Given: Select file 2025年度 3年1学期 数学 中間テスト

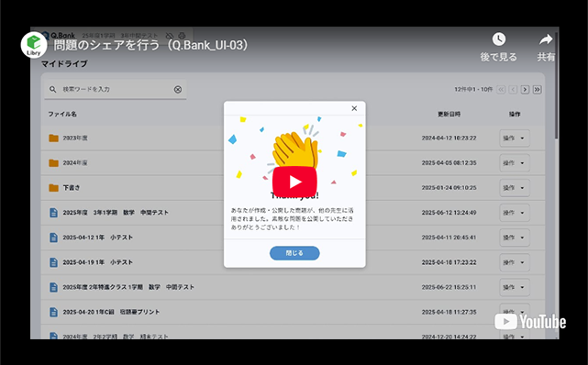Looking at the screenshot, I should click(x=116, y=213).
